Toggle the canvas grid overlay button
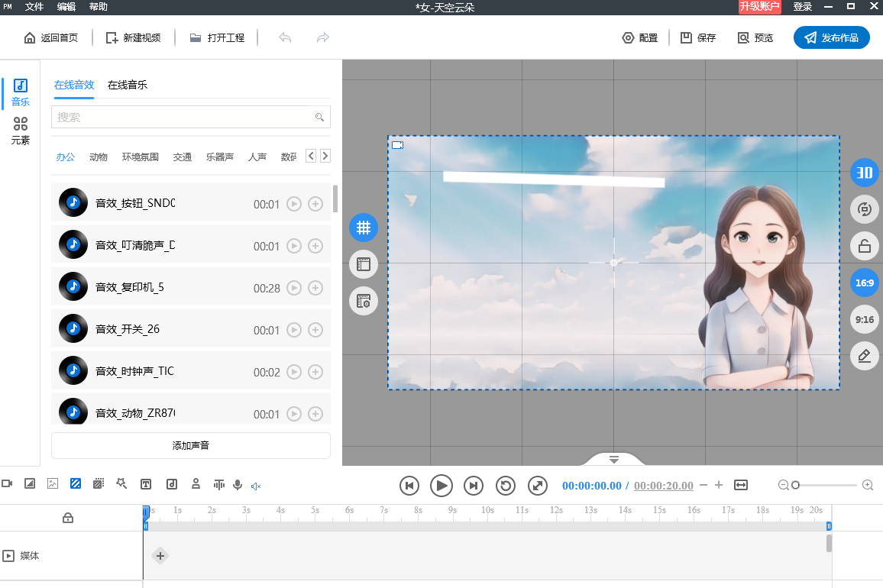883x588 pixels. coord(364,228)
